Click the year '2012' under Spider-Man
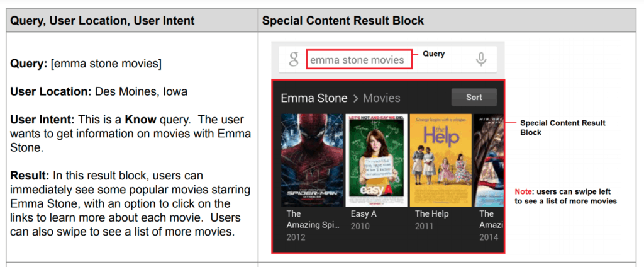Screen dimensions: 644x267 (x=296, y=237)
